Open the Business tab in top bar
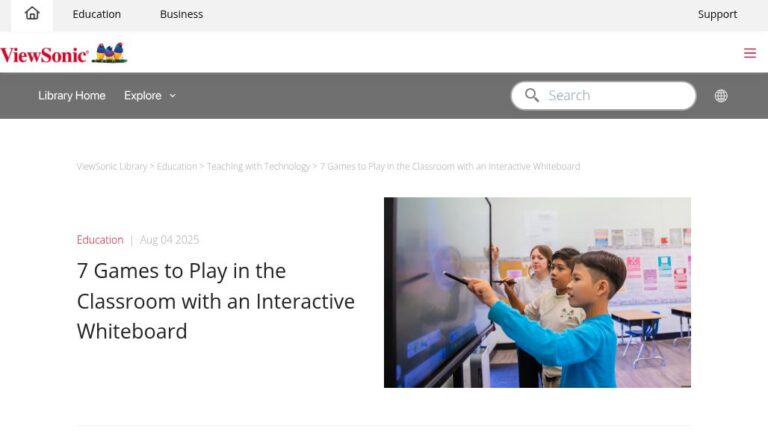Viewport: 768px width, 432px height. pyautogui.click(x=181, y=14)
